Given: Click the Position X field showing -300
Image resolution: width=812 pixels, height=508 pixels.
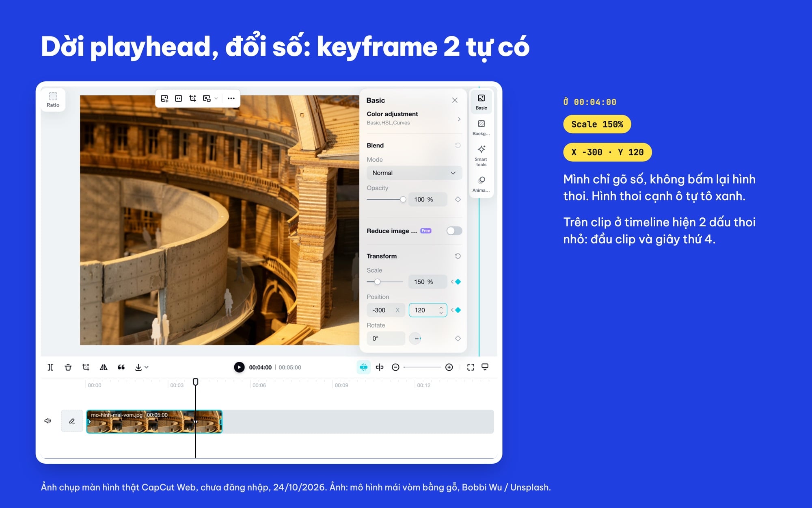Looking at the screenshot, I should (385, 310).
